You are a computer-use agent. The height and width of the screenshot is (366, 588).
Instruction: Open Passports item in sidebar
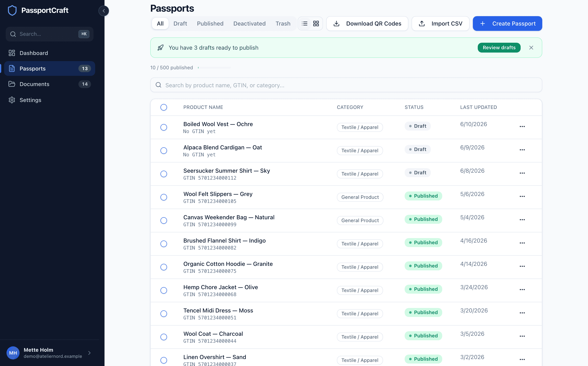[x=50, y=68]
